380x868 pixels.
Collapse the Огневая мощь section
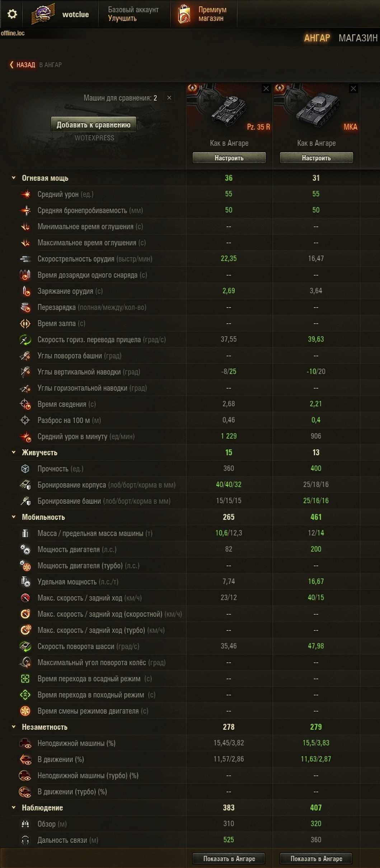14,178
